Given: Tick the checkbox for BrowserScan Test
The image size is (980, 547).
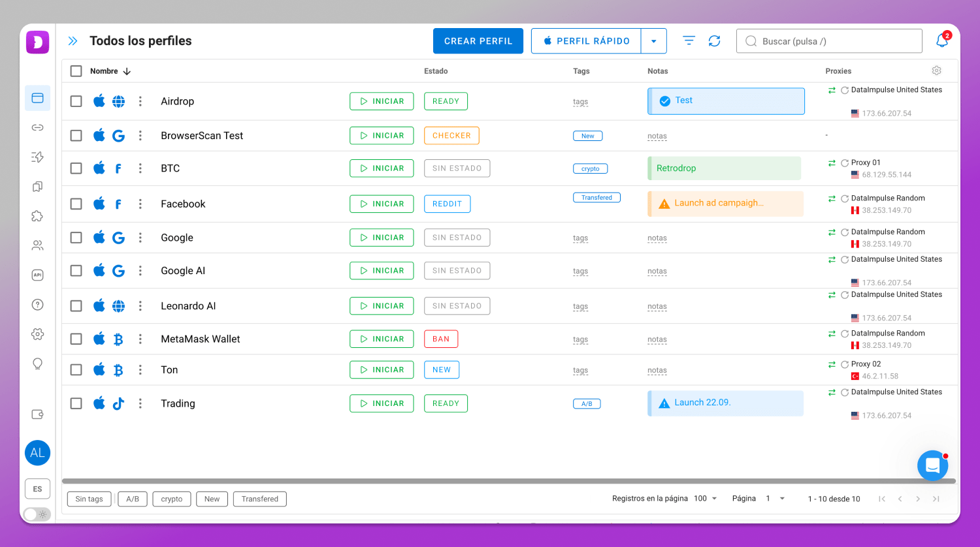Looking at the screenshot, I should (x=76, y=136).
